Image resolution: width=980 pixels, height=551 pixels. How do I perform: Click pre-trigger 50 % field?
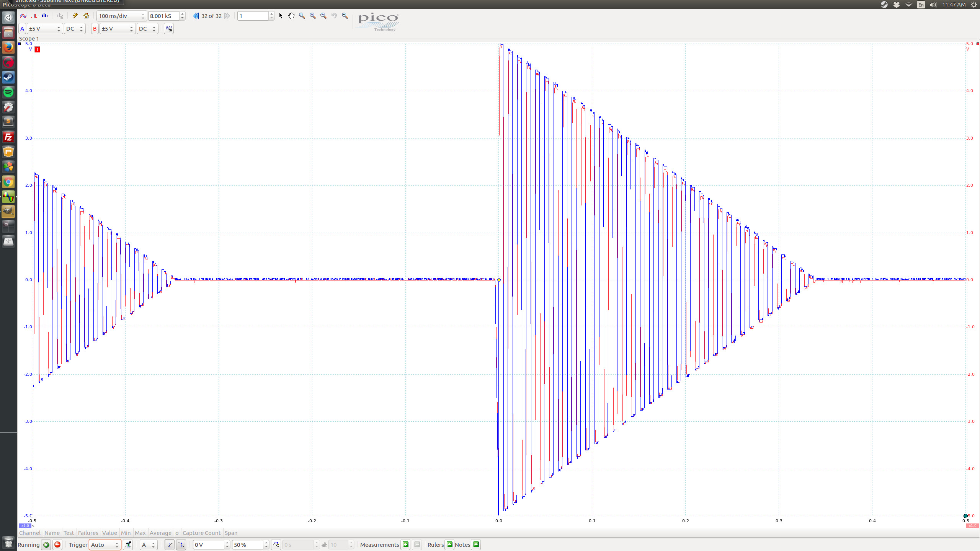[248, 544]
